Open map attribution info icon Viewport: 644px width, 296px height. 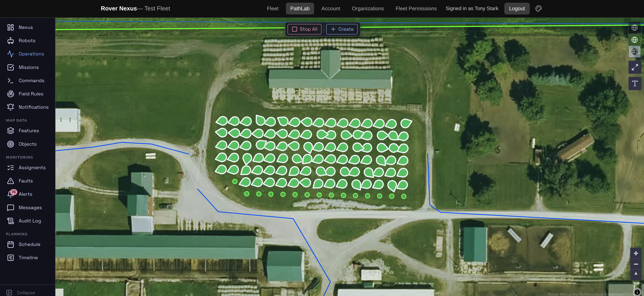(x=637, y=292)
